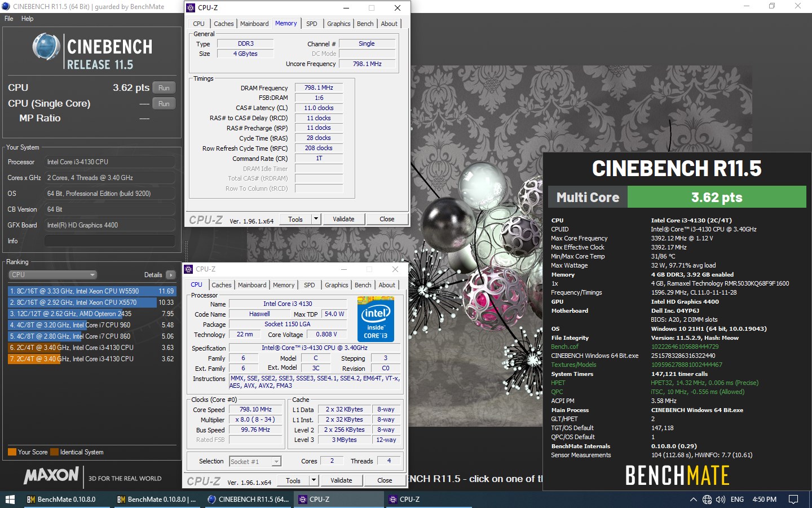Switch to CINEBENCH R11.5 taskbar item

click(248, 500)
